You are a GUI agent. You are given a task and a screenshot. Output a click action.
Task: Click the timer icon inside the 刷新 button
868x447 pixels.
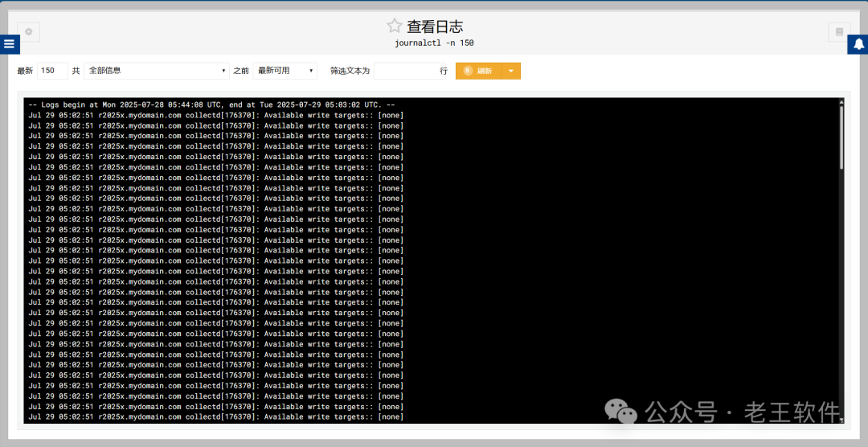[x=468, y=71]
